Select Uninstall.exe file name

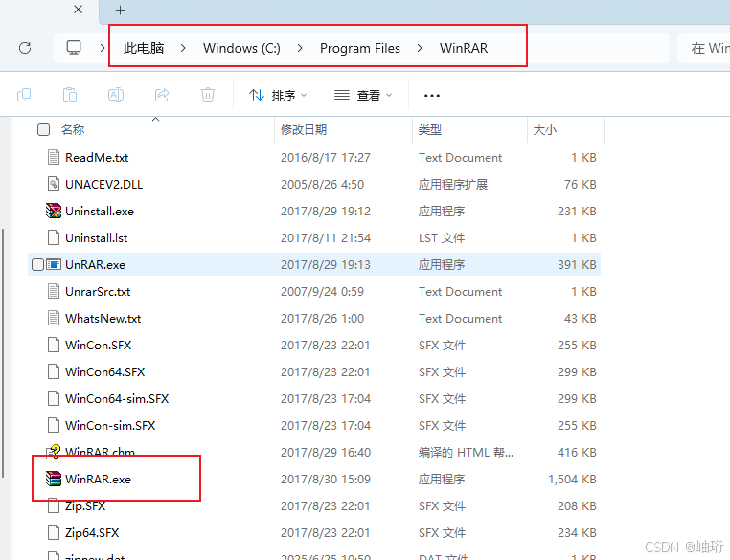pos(100,212)
